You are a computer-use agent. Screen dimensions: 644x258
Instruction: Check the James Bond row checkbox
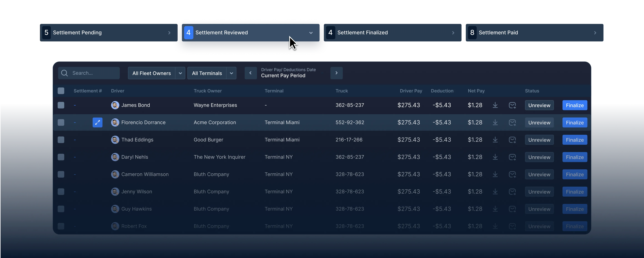pos(61,105)
